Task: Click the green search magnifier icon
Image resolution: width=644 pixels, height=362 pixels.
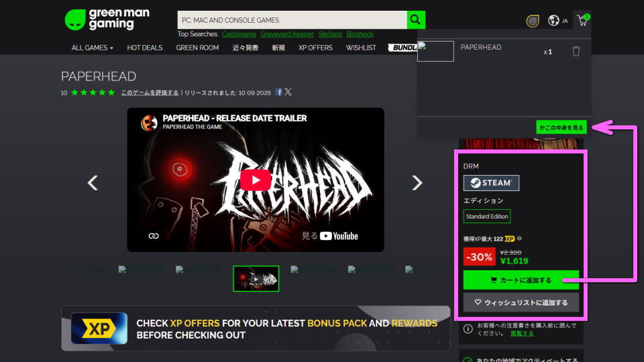Action: coord(416,19)
